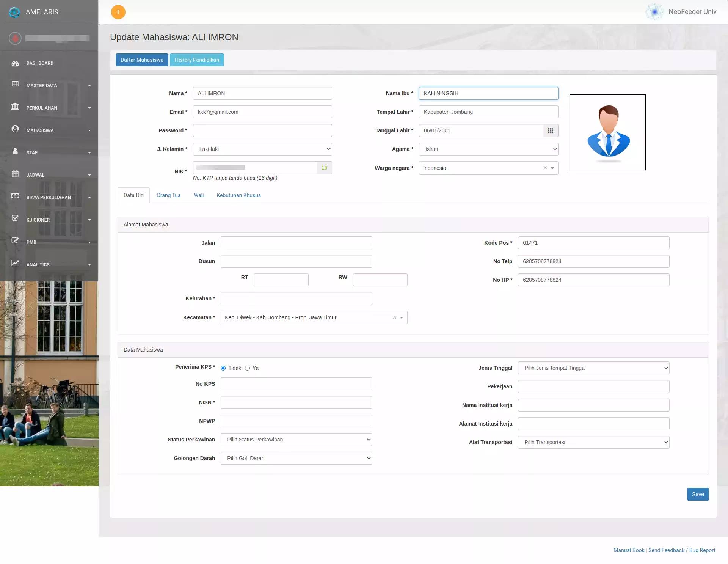Click the Kode Pos input field
The height and width of the screenshot is (564, 728).
pos(593,243)
